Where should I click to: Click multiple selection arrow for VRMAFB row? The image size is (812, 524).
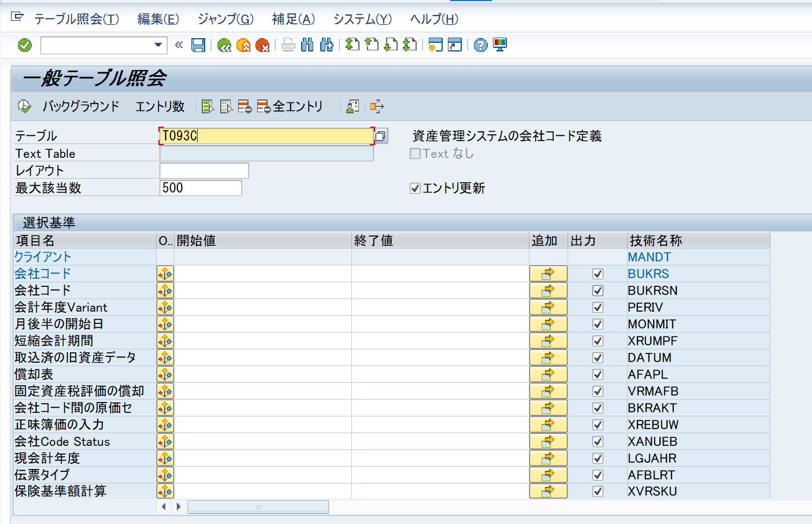pyautogui.click(x=548, y=392)
